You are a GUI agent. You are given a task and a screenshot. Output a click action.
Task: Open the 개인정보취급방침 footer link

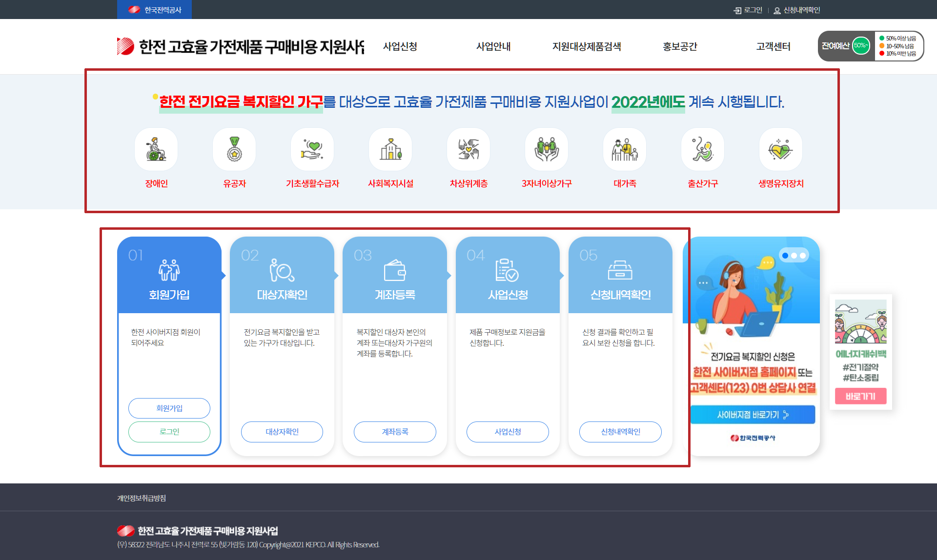(142, 498)
